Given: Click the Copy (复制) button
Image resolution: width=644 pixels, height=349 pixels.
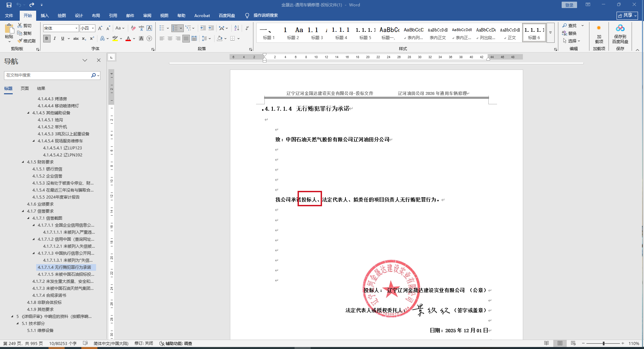Looking at the screenshot, I should coord(24,33).
